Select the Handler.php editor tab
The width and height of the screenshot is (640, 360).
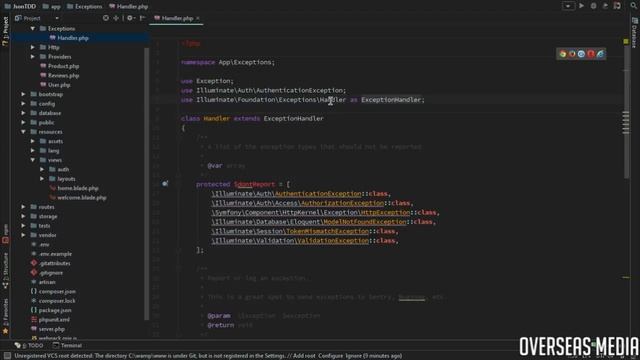pyautogui.click(x=176, y=18)
